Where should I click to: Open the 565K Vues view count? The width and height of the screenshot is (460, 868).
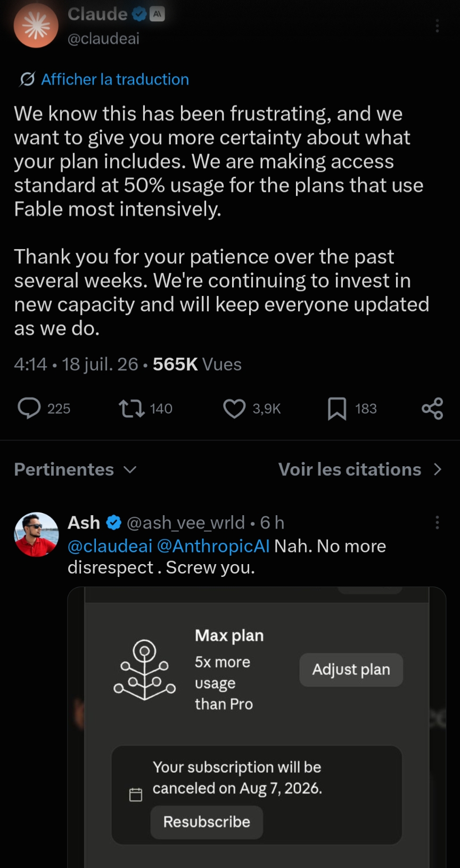pyautogui.click(x=197, y=364)
